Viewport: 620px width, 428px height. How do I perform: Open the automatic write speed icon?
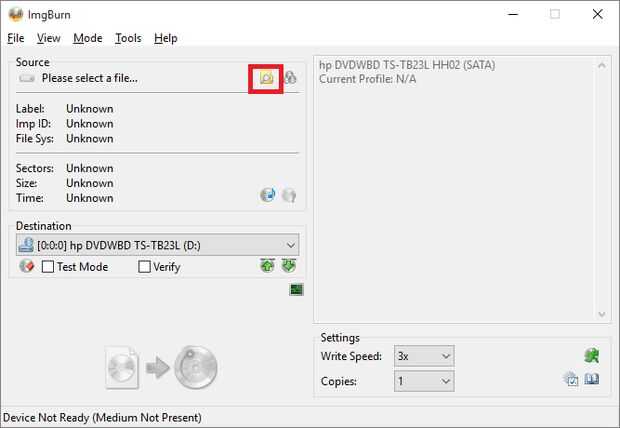point(592,356)
